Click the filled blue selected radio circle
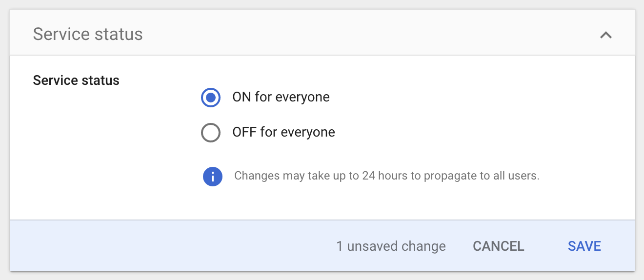644x280 pixels. pyautogui.click(x=211, y=98)
